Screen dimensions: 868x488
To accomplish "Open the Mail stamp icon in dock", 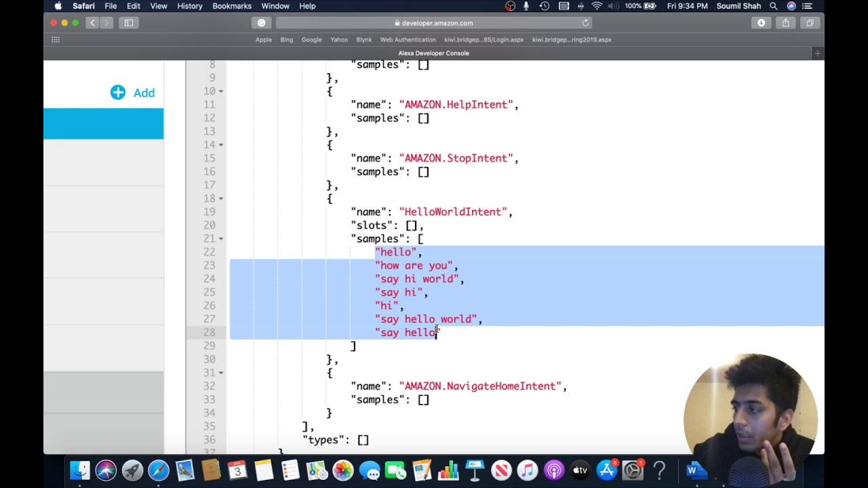I will [184, 470].
